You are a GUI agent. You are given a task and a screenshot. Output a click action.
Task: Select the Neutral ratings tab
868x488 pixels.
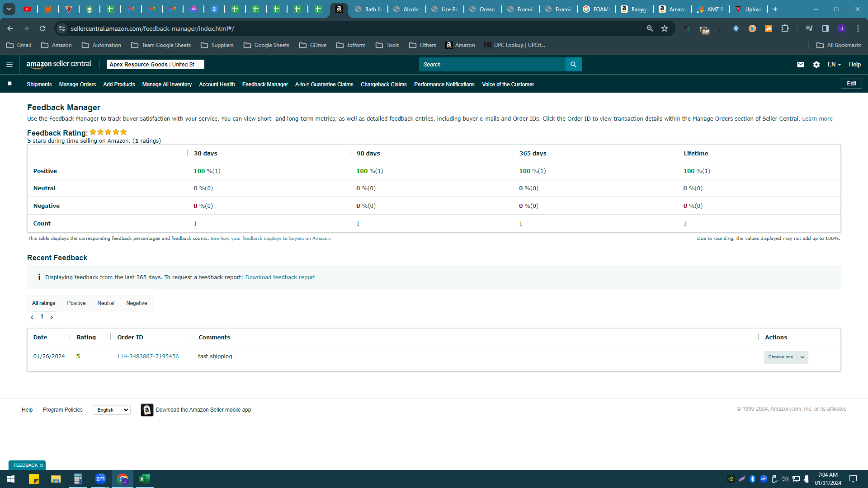(x=106, y=303)
